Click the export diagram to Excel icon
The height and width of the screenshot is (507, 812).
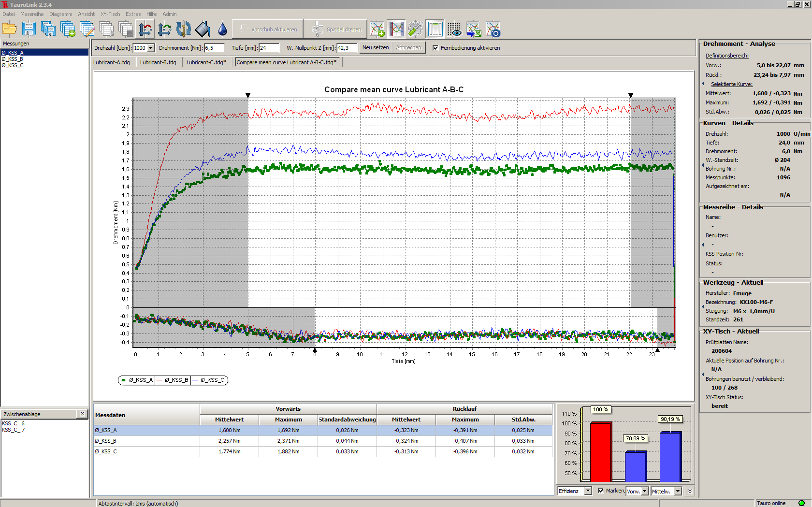click(x=474, y=29)
